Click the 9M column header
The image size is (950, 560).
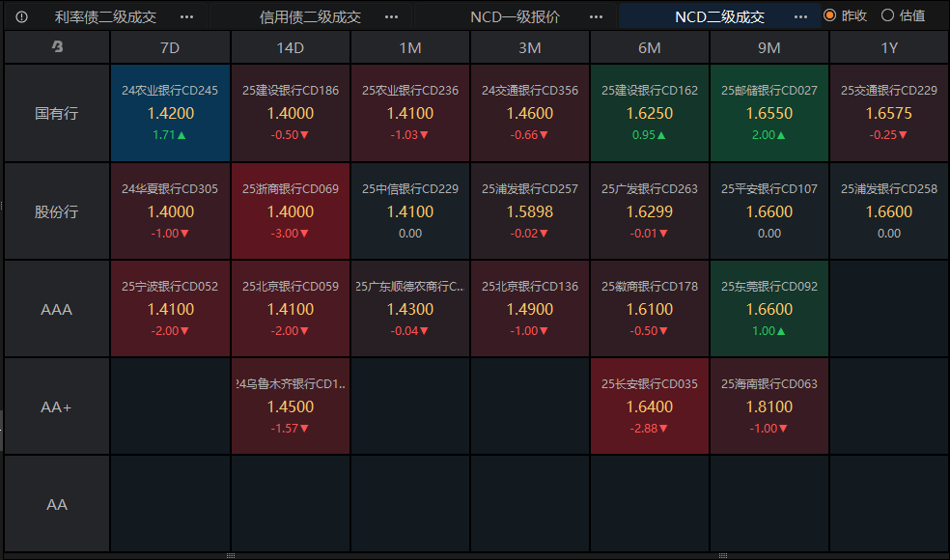pyautogui.click(x=769, y=47)
